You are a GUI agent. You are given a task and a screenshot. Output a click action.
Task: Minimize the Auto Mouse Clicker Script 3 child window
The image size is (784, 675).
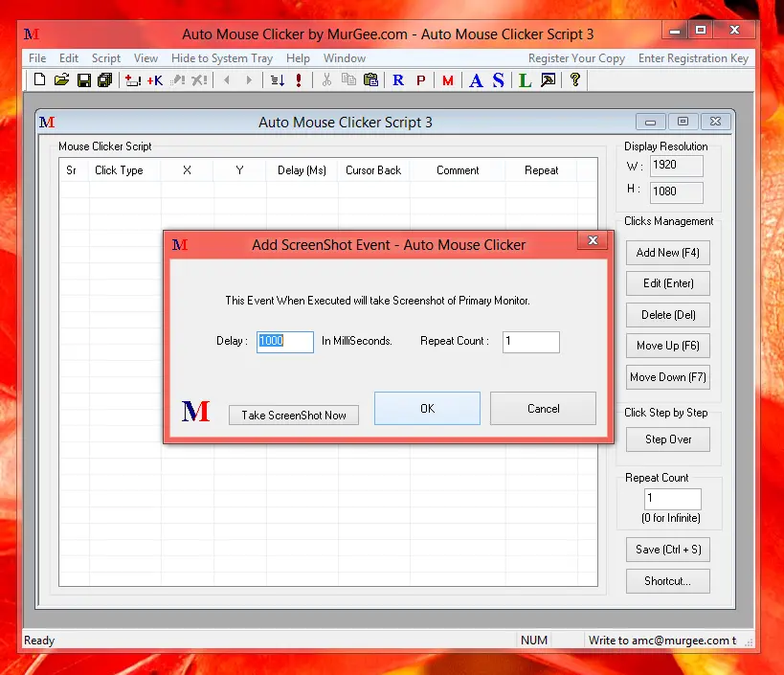click(651, 122)
